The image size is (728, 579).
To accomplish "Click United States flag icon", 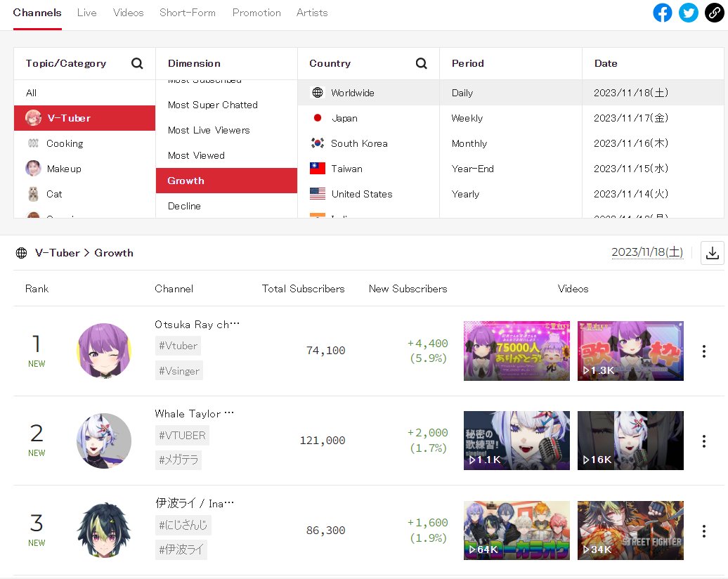I will click(x=318, y=194).
